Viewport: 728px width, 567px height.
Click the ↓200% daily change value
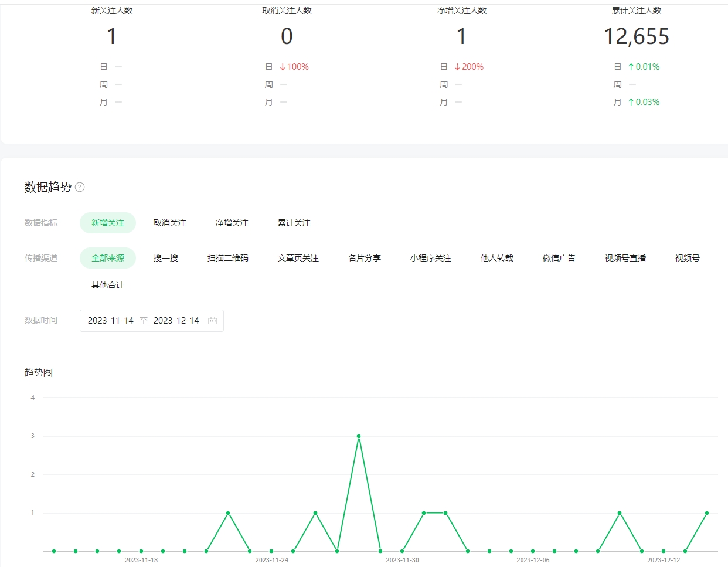click(469, 67)
